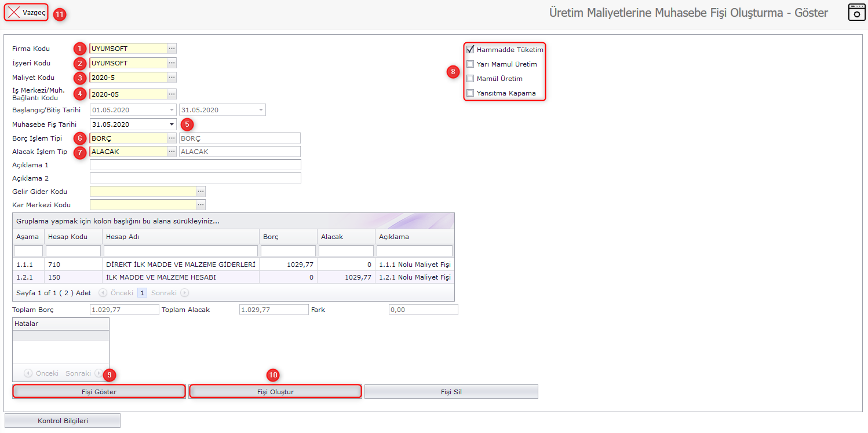Click the Hesap Kodu column filter box
The height and width of the screenshot is (433, 868).
[x=73, y=251]
